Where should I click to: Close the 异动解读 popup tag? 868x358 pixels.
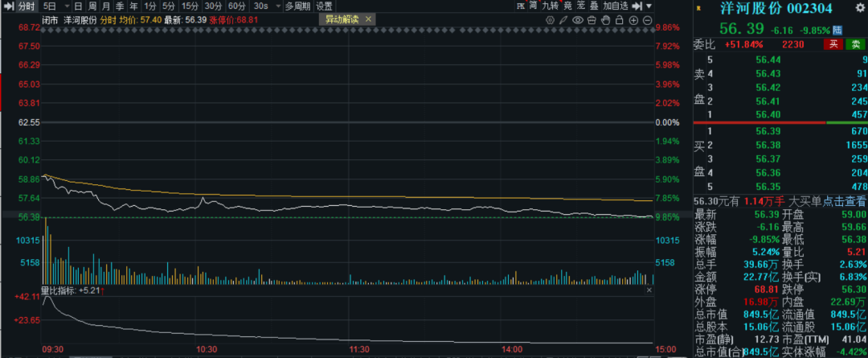pos(366,19)
